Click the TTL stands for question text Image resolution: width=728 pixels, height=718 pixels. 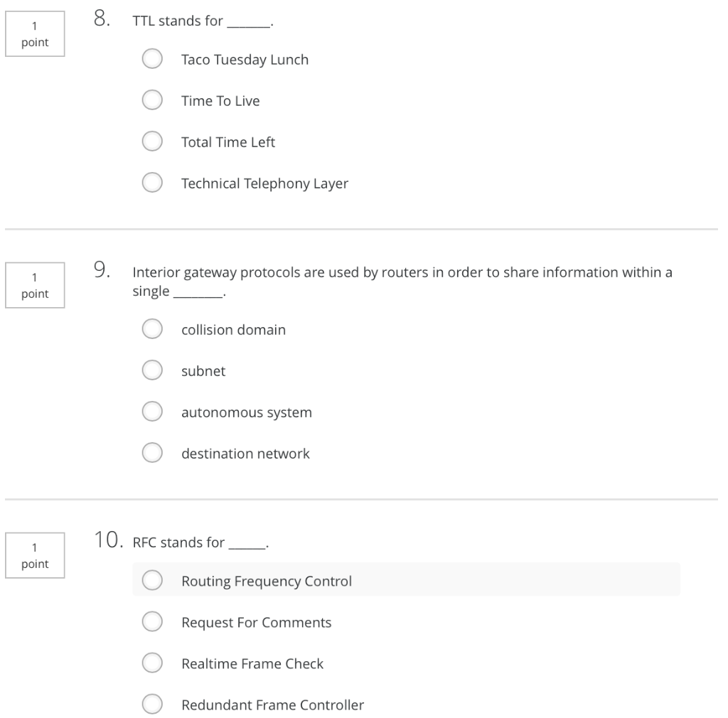[203, 21]
